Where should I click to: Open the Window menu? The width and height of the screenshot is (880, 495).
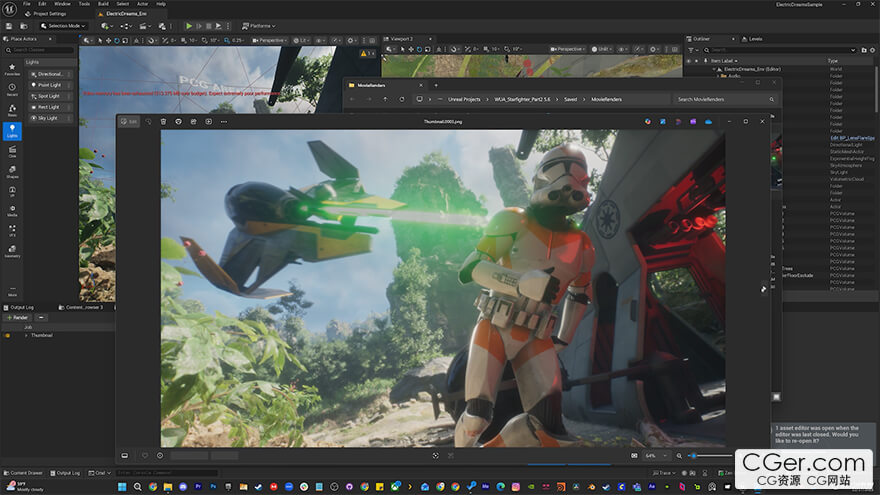click(62, 4)
